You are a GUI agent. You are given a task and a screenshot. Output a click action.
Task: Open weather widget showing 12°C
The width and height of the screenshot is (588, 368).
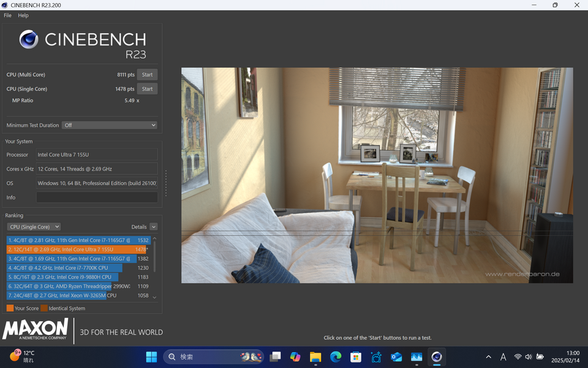(x=23, y=356)
